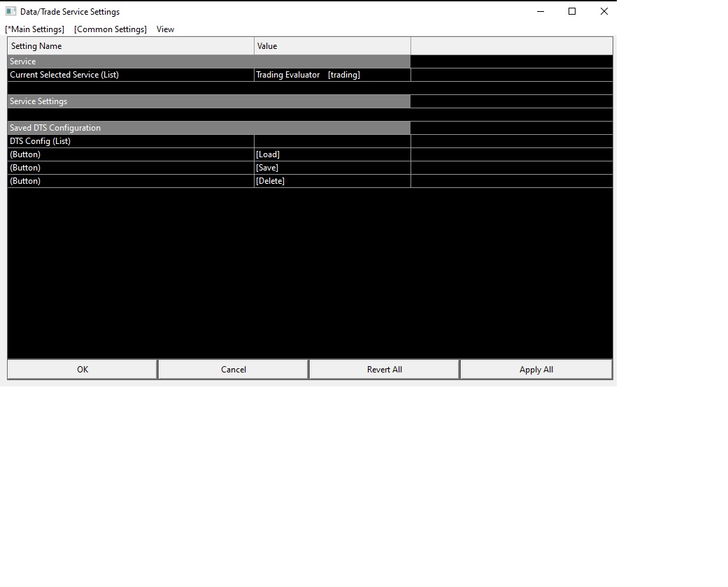Click Apply All button

[x=536, y=370]
